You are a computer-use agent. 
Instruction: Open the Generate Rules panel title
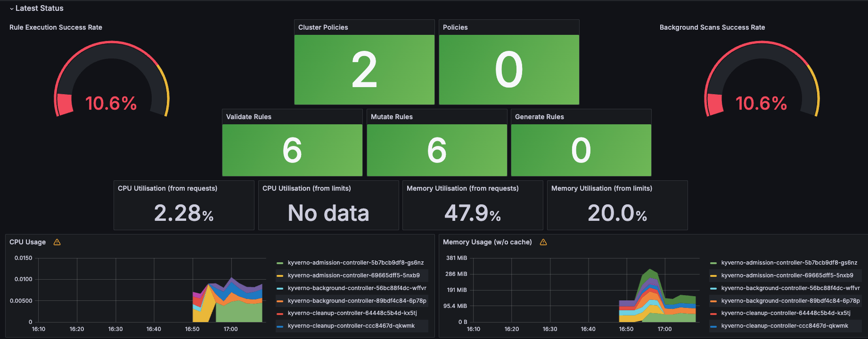point(540,117)
